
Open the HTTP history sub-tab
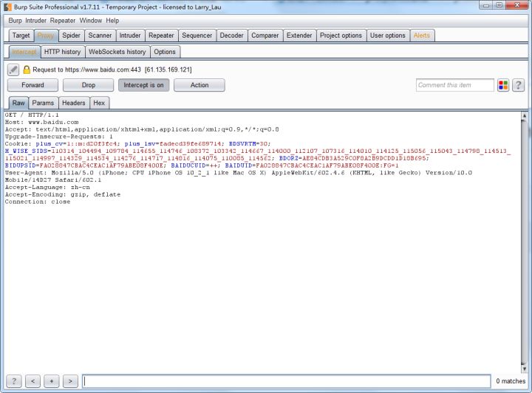pos(62,52)
